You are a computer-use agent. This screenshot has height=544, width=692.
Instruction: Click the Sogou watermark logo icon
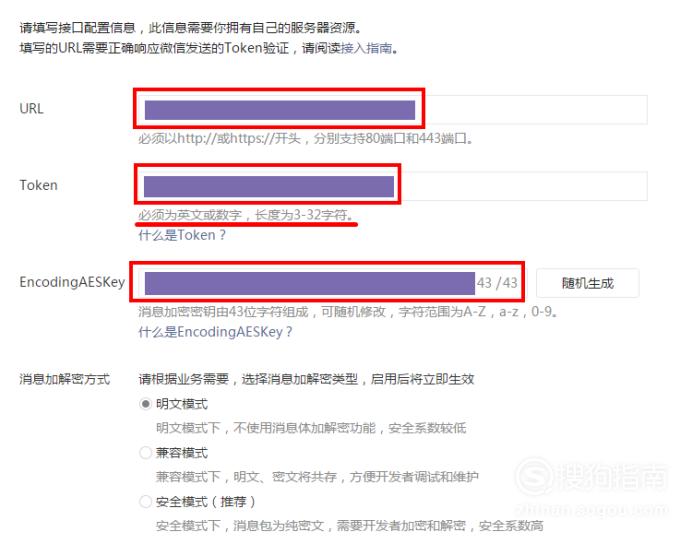pyautogui.click(x=534, y=477)
